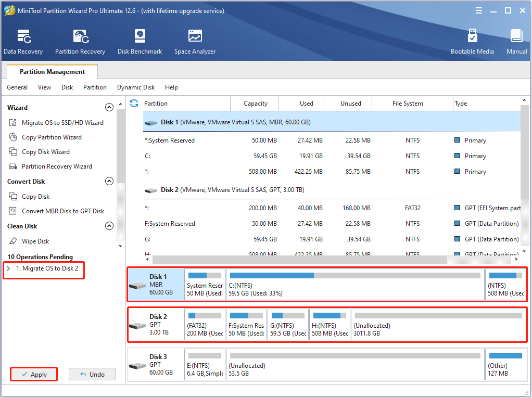
Task: Select Disk 1 MBR in the disk map
Action: 156,285
